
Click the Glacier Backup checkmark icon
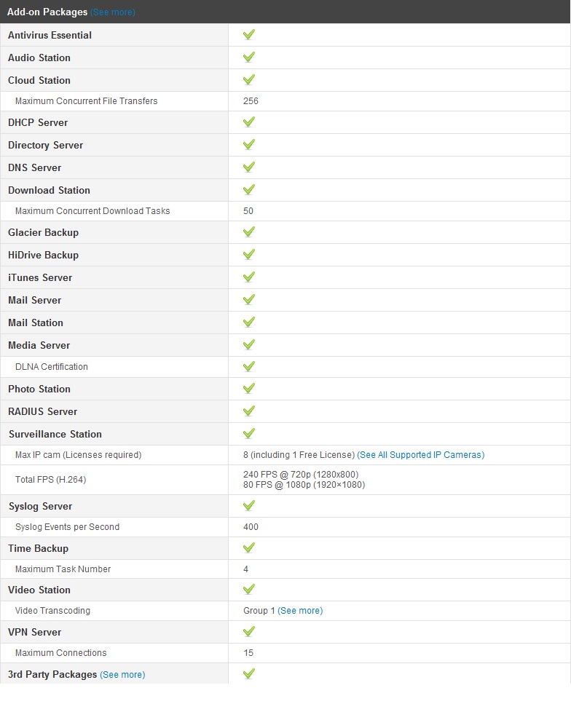[x=248, y=232]
